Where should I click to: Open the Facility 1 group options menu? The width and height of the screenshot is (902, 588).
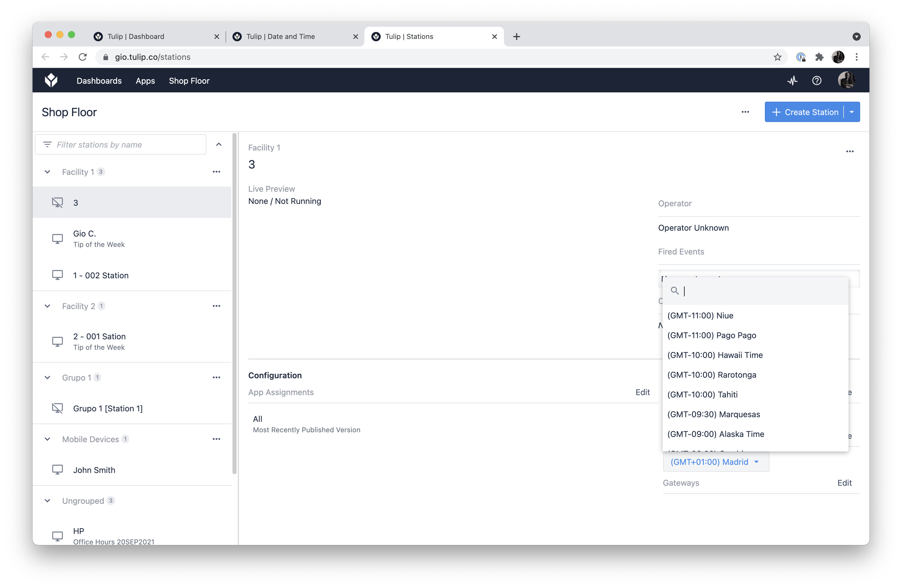tap(216, 172)
